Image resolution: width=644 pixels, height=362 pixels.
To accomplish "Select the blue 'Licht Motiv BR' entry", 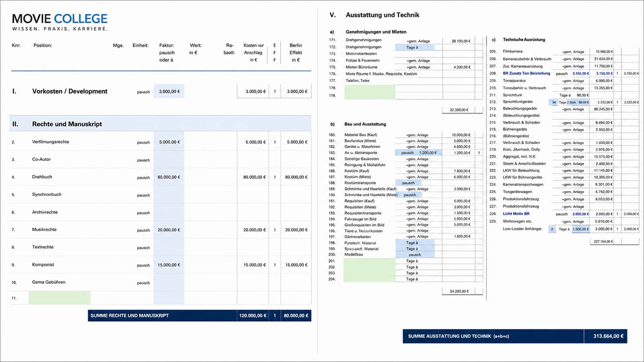I will 516,214.
